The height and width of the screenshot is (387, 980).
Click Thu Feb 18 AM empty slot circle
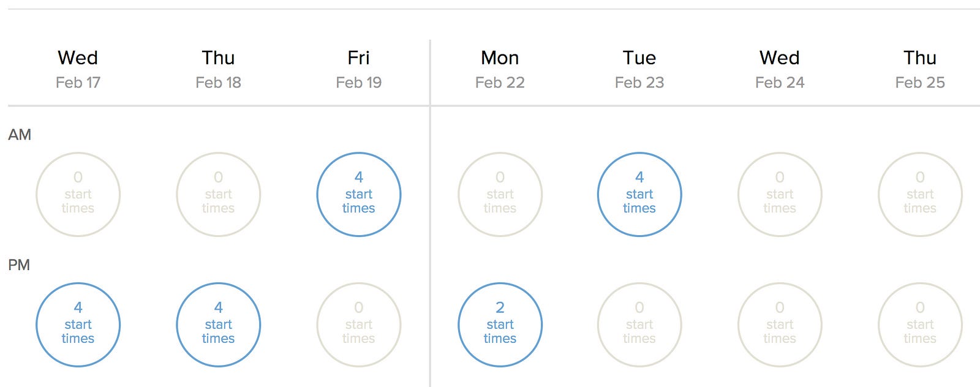point(218,194)
